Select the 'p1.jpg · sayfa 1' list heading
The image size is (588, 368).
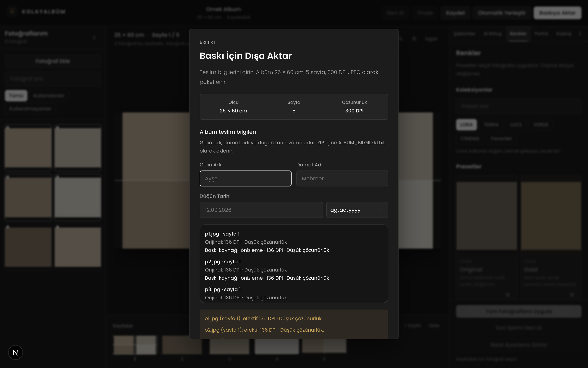[x=222, y=234]
